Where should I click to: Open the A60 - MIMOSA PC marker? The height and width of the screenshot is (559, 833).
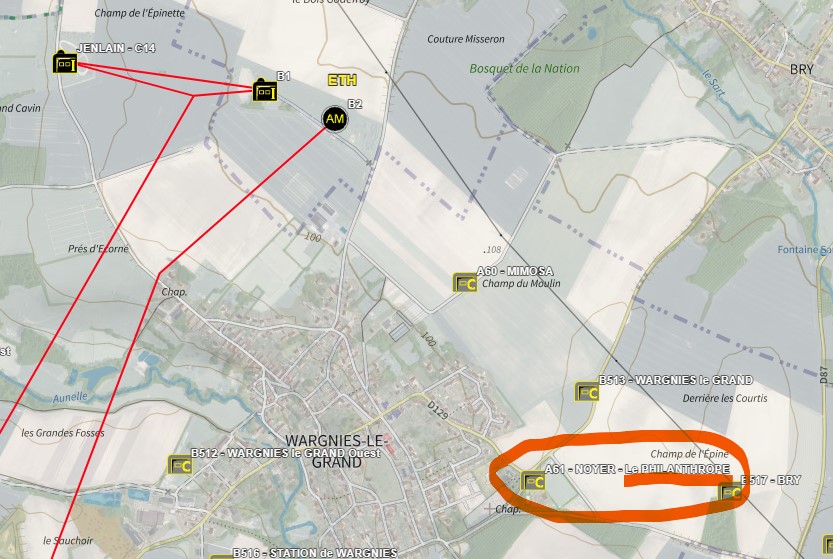tap(465, 282)
